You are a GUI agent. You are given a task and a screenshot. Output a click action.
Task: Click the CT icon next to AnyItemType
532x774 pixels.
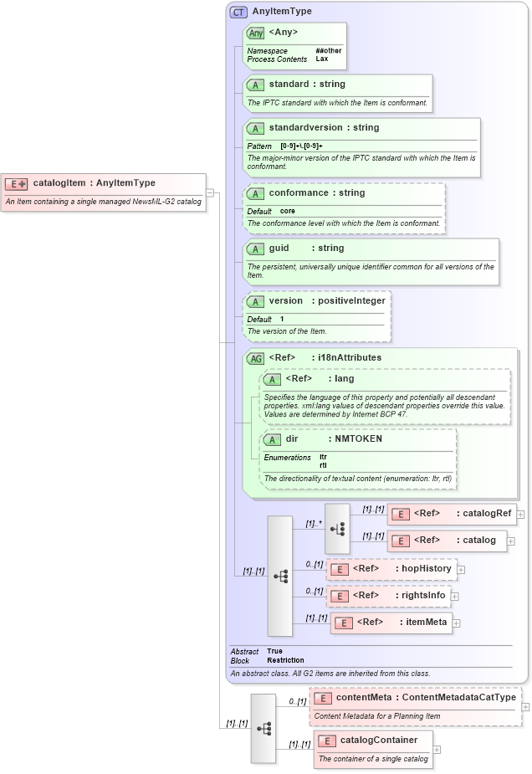pyautogui.click(x=239, y=13)
